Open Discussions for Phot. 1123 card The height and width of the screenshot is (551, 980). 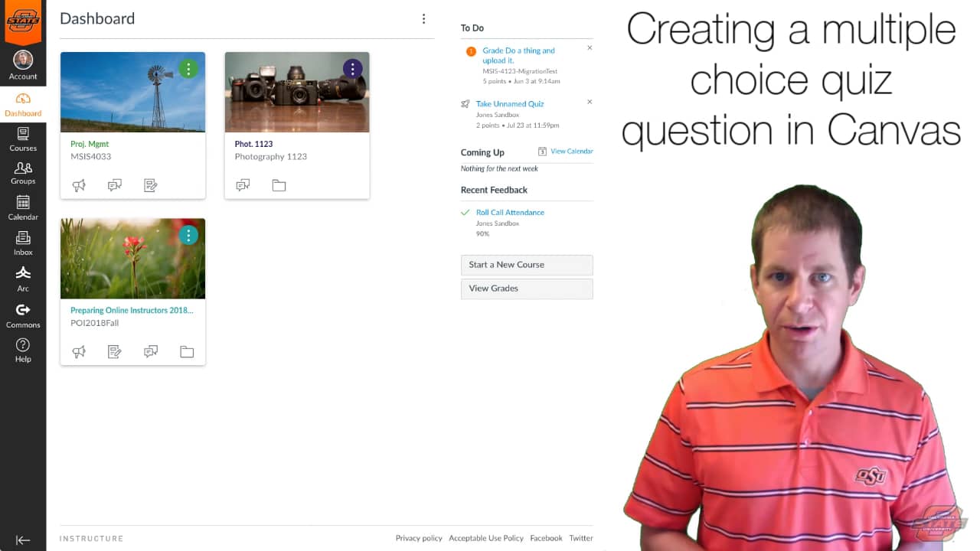point(243,185)
